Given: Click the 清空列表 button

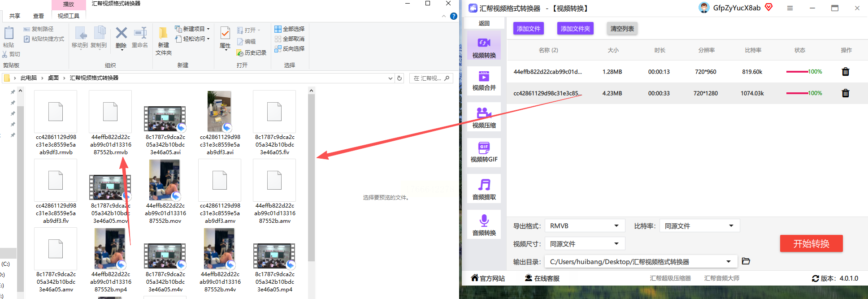Looking at the screenshot, I should 622,29.
